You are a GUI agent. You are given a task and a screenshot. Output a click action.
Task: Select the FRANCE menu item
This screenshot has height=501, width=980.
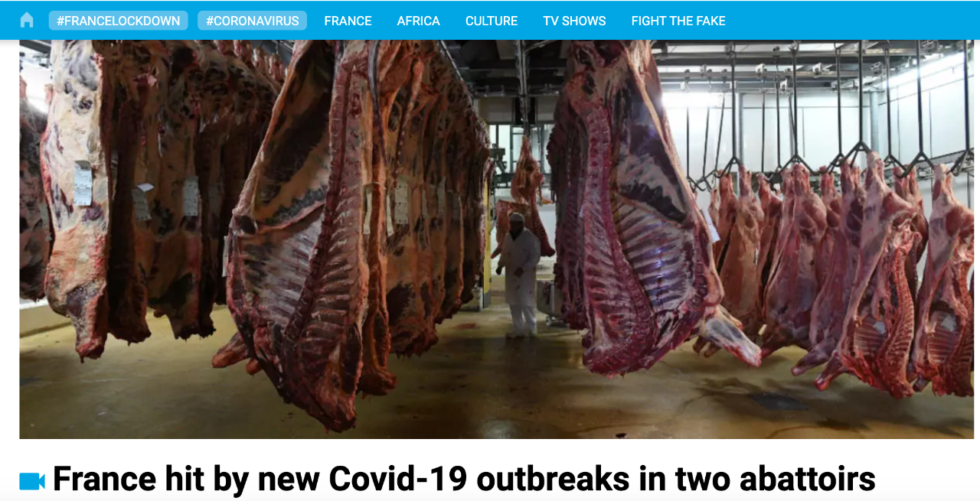tap(348, 21)
